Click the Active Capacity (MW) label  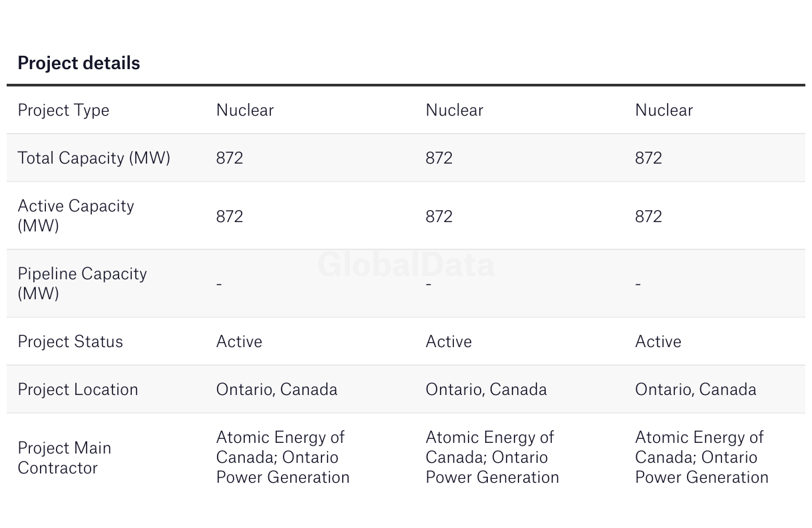(76, 215)
